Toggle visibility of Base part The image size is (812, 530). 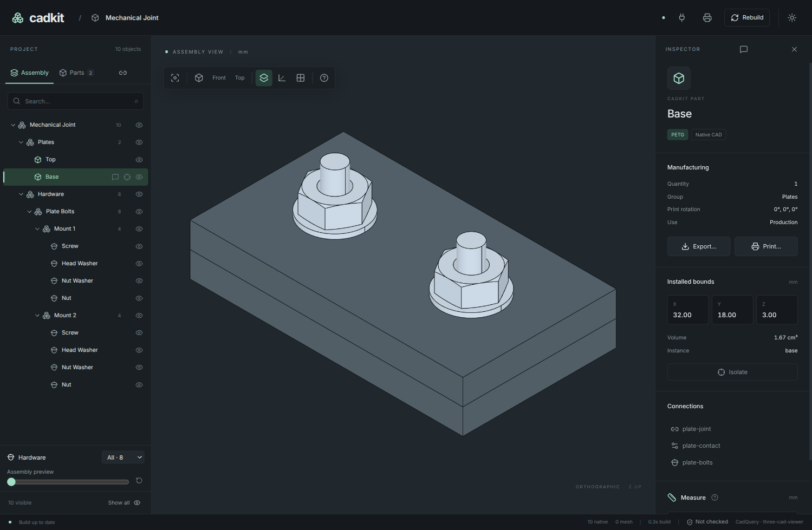click(139, 177)
